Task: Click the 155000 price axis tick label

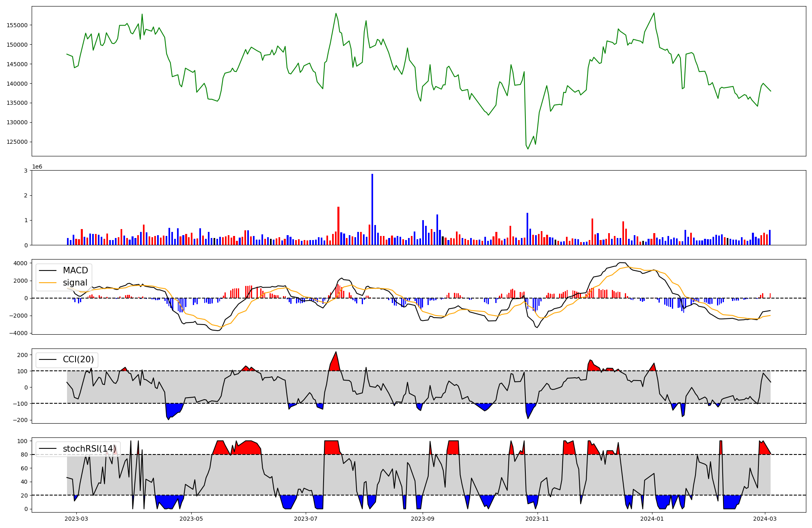Action: [x=17, y=25]
